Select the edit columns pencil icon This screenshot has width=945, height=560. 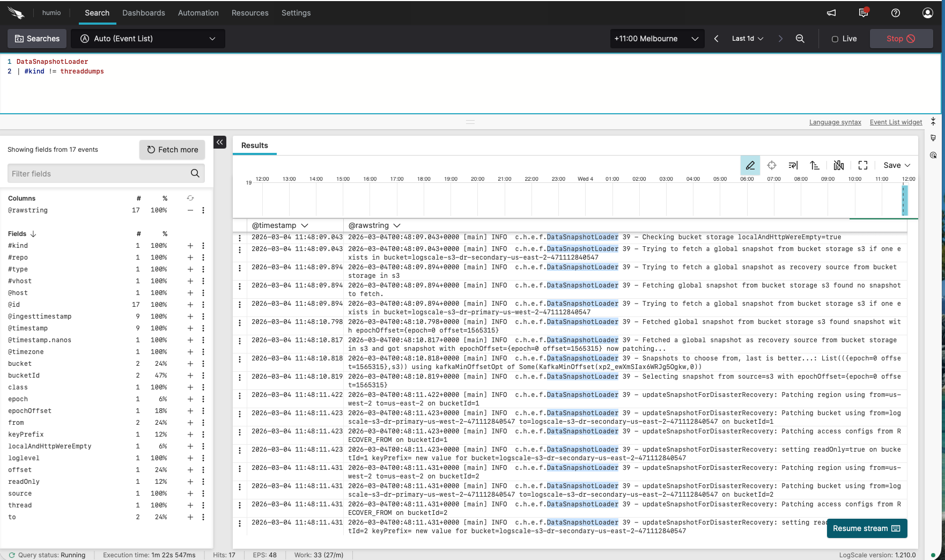point(750,165)
